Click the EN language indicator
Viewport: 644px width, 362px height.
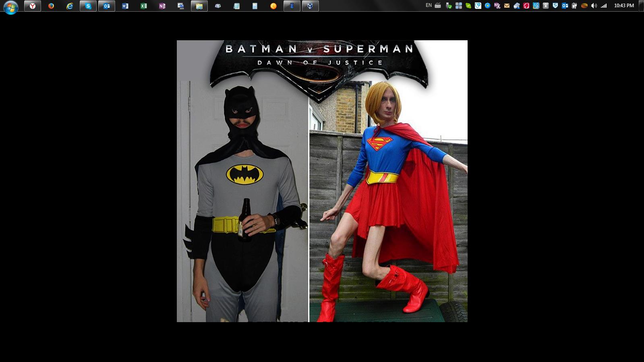click(429, 6)
